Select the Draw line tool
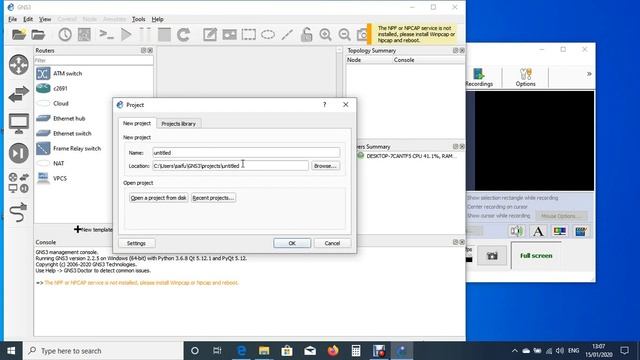Image resolution: width=640 pixels, height=360 pixels. coord(287,34)
